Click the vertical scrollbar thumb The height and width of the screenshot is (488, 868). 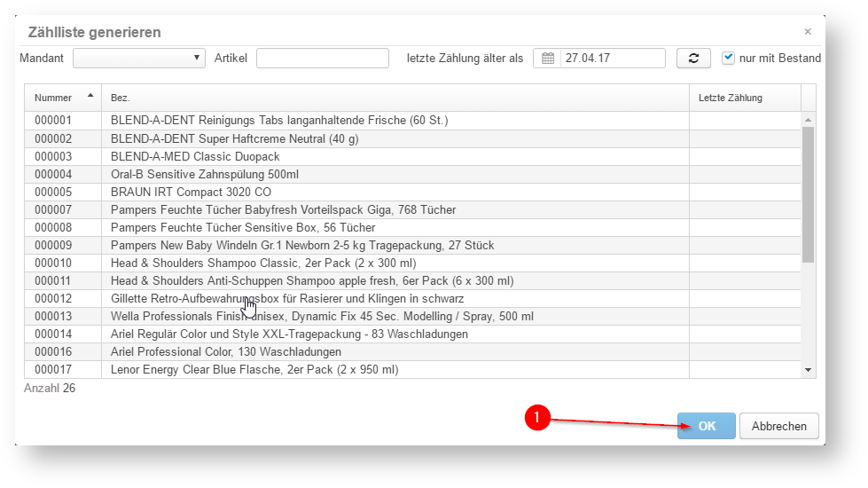point(809,194)
